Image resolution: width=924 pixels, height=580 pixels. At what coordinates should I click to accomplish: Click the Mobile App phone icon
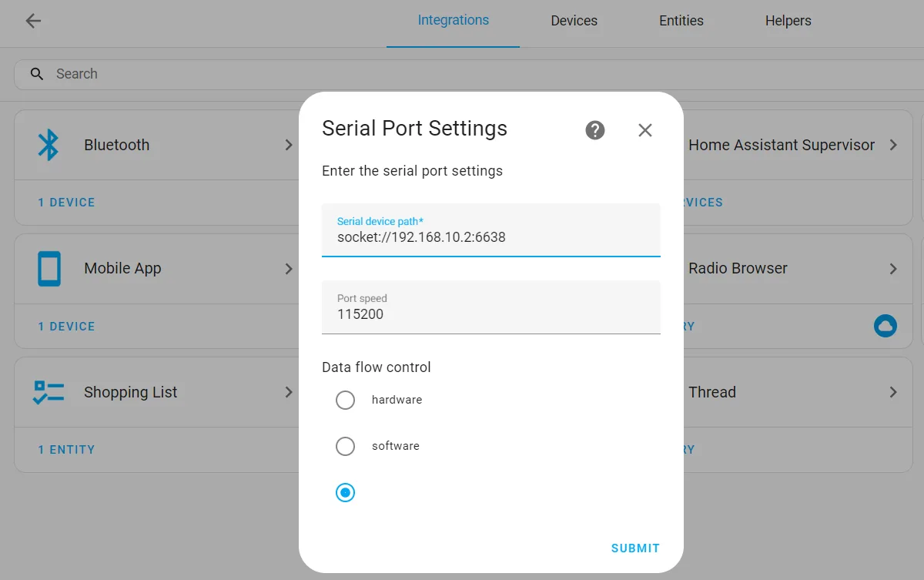coord(49,269)
